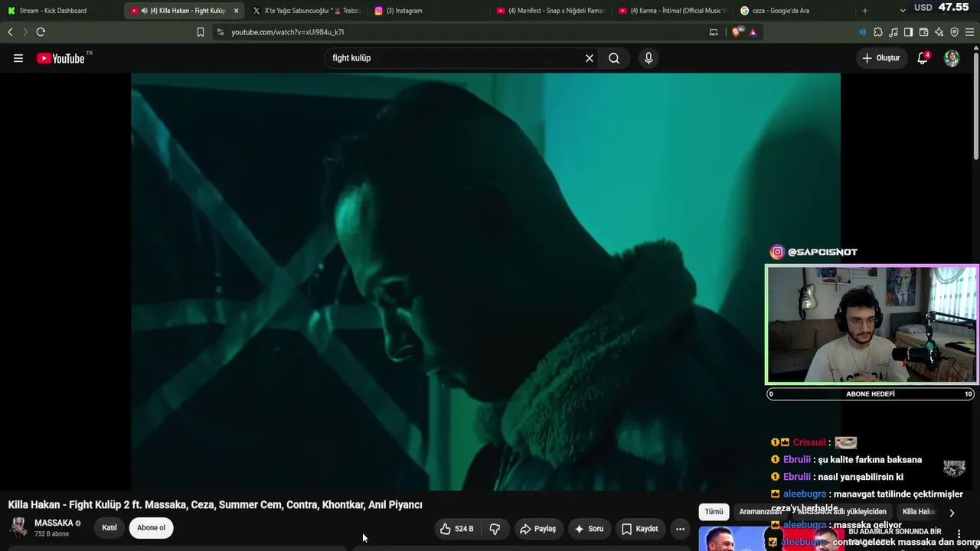The image size is (980, 551).
Task: Toggle the browser sidebar panel
Action: 908,32
